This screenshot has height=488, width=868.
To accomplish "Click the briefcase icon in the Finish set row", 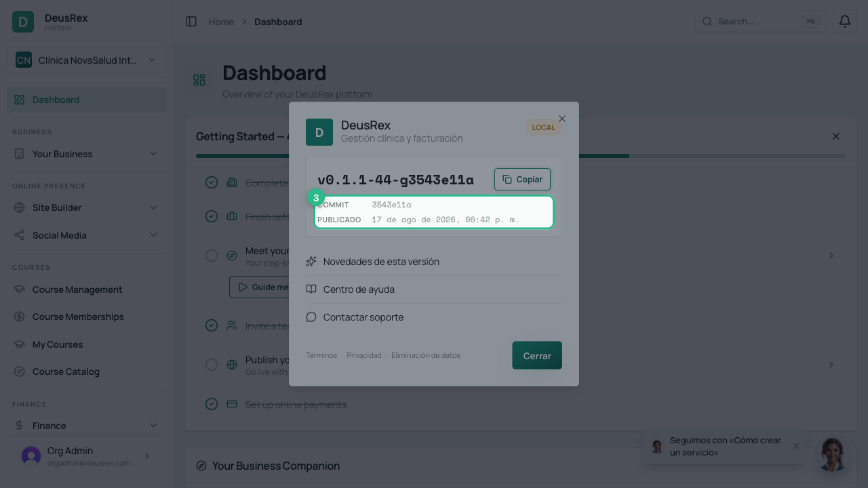I will tap(232, 216).
